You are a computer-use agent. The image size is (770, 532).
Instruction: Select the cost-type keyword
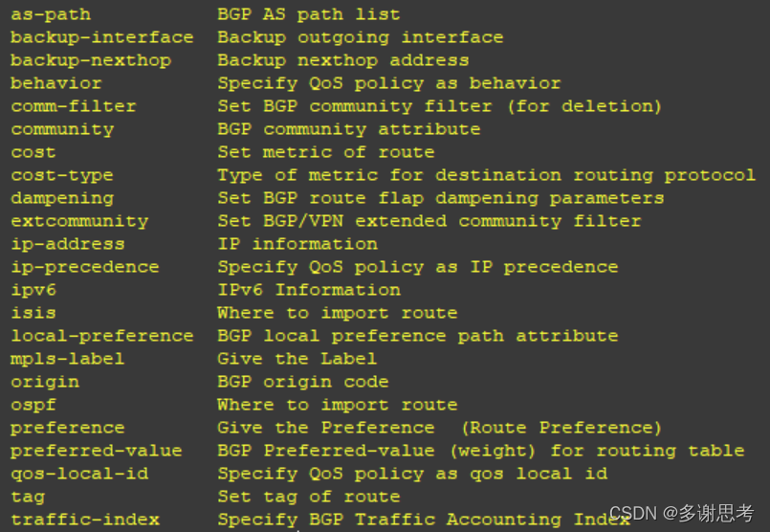tap(62, 175)
